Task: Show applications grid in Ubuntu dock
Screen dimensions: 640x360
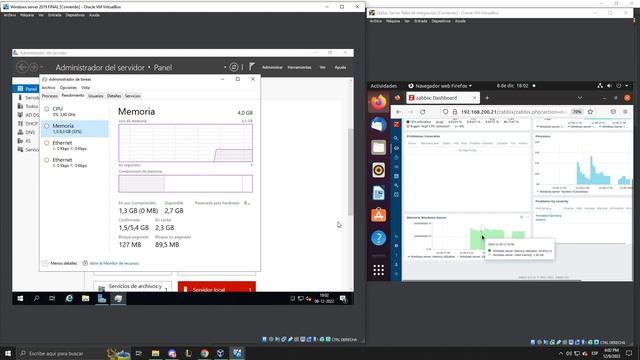Action: (x=378, y=270)
